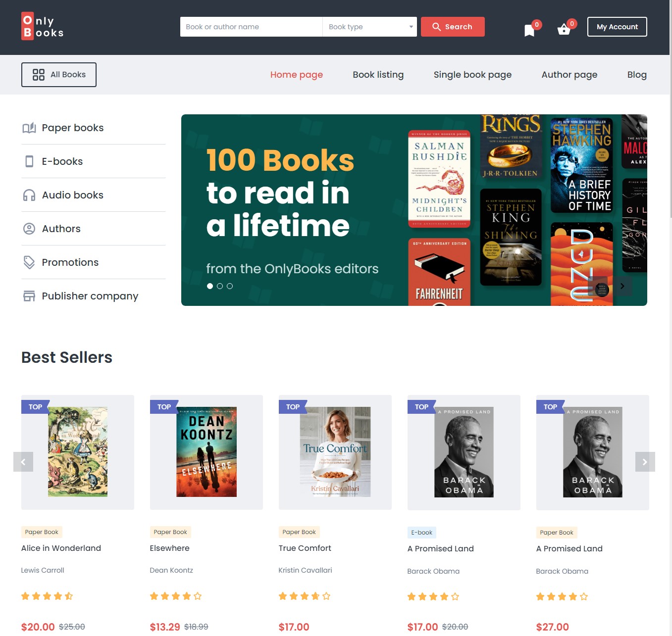Advance the hero banner with the right arrow
Image resolution: width=672 pixels, height=636 pixels.
pos(622,286)
